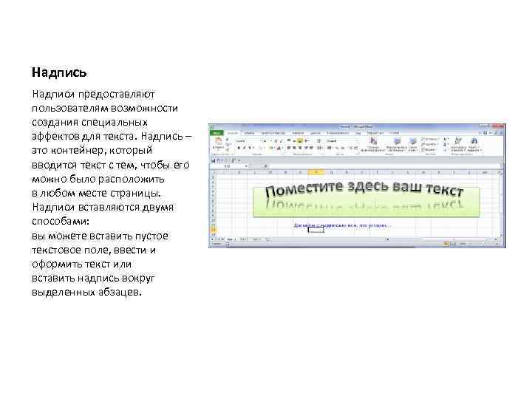Open the number format combo box
Image resolution: width=532 pixels, height=399 pixels.
[x=341, y=140]
